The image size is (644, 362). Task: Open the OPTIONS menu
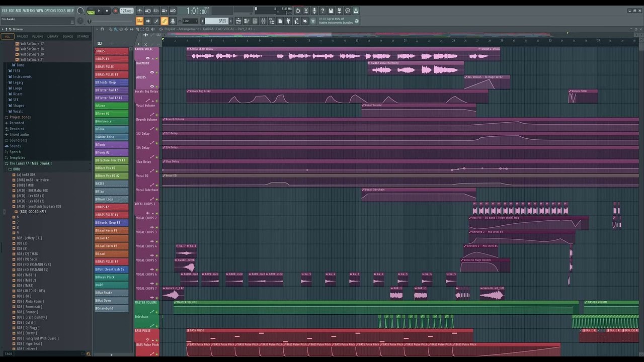(x=50, y=11)
